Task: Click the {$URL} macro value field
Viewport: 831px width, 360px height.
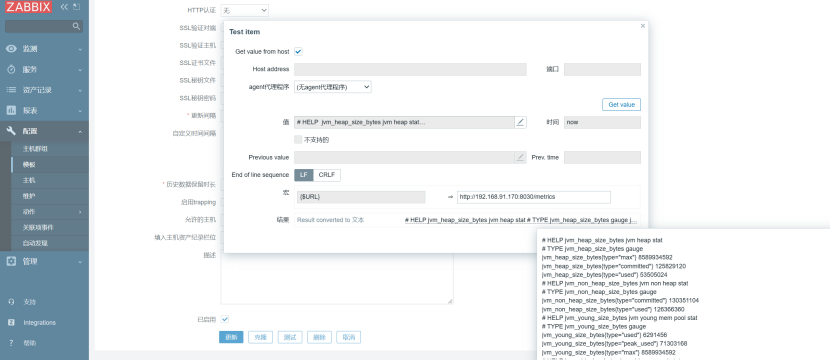Action: tap(534, 197)
